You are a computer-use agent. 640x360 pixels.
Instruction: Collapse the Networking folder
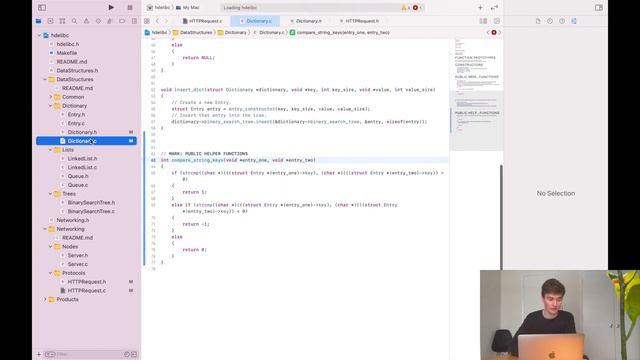[45, 229]
